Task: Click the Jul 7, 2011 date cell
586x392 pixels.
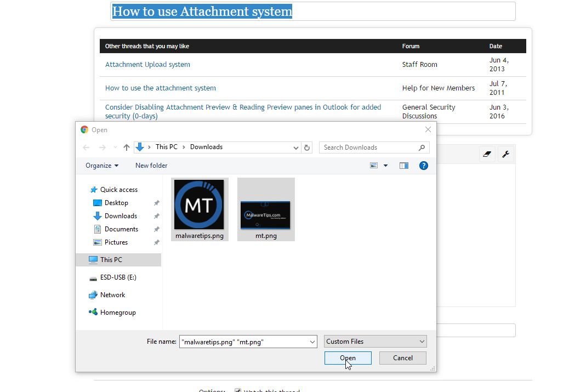Action: click(498, 88)
